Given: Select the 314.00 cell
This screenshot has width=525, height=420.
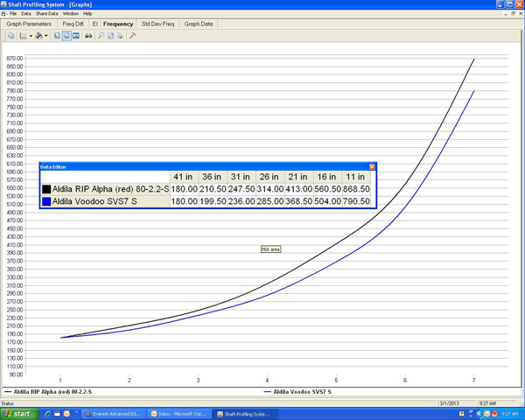Looking at the screenshot, I should (269, 189).
